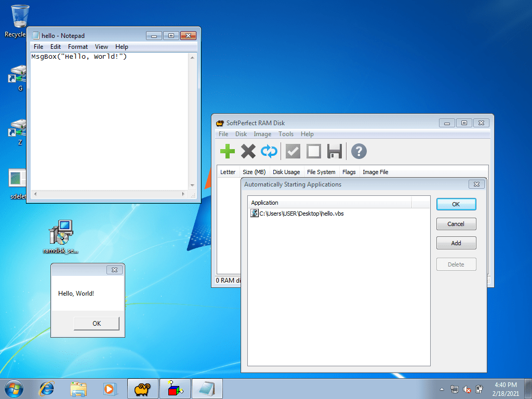This screenshot has height=399, width=532.
Task: Click the gray checkmark toolbar icon in RAM Disk
Action: tap(293, 151)
